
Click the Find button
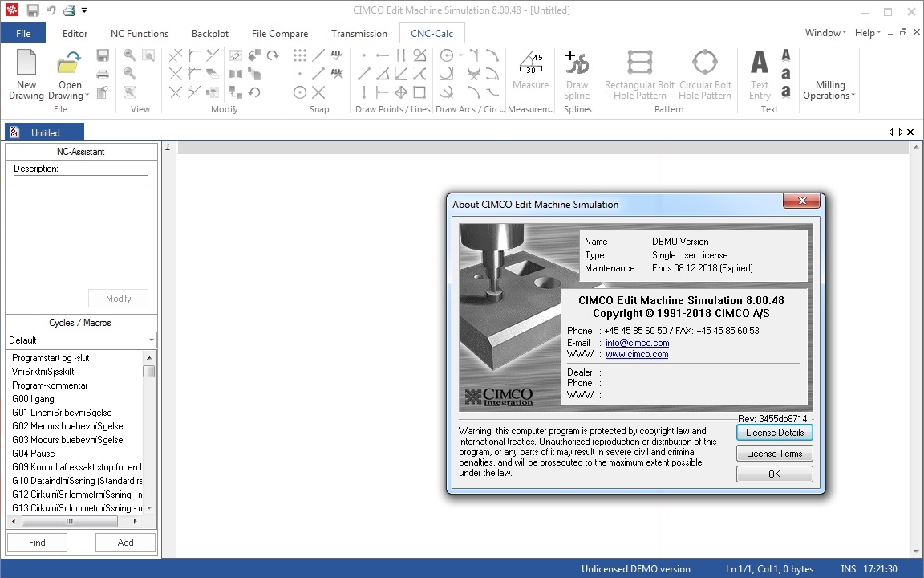[37, 543]
